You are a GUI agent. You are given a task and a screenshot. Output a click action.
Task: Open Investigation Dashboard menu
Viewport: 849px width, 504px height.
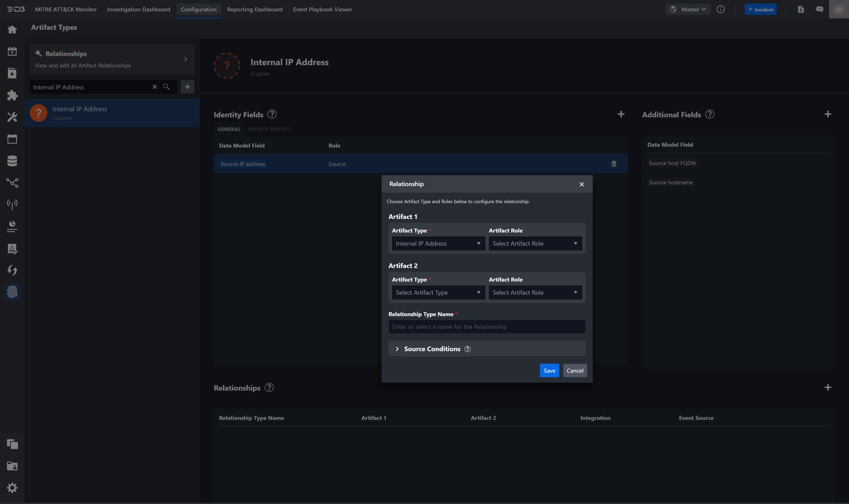pos(139,9)
